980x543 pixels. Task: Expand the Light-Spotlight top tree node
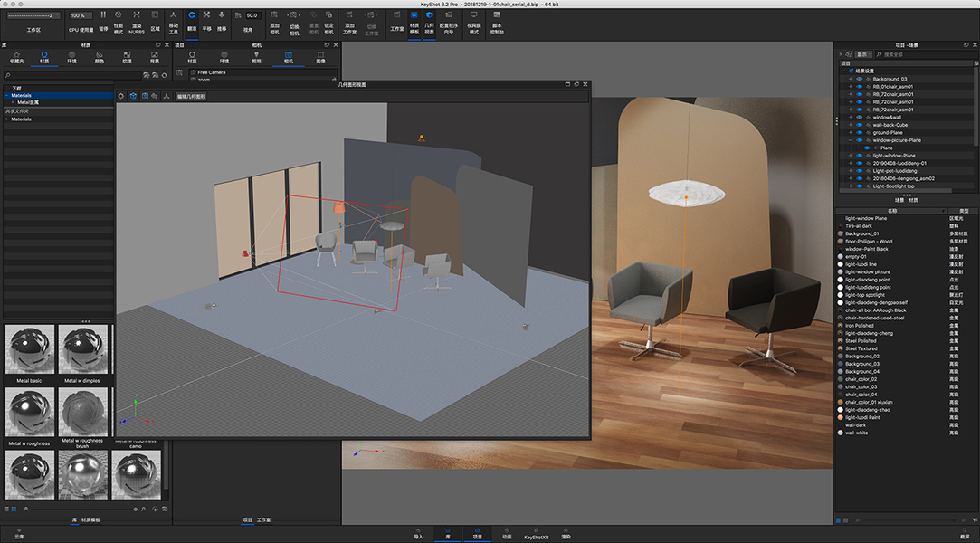click(x=850, y=186)
